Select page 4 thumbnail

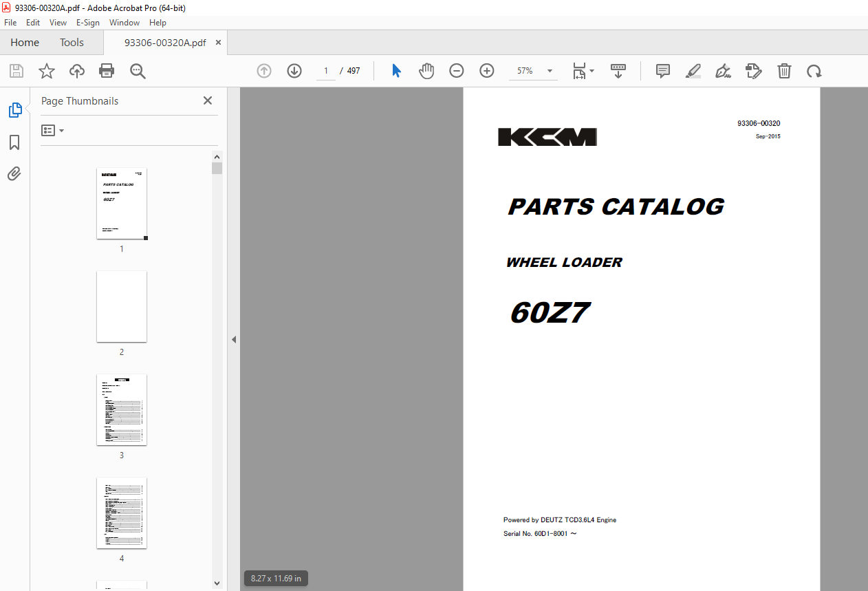[x=122, y=513]
